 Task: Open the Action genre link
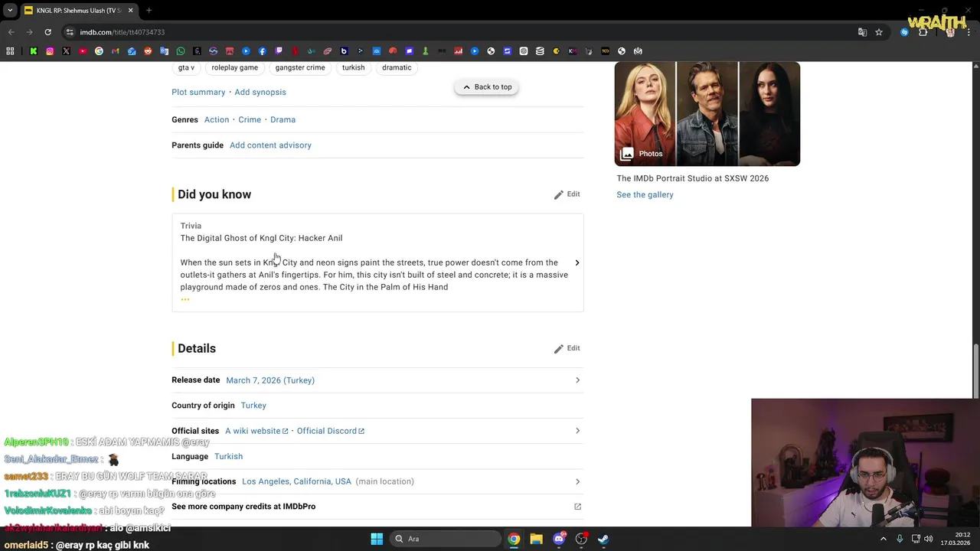[x=217, y=120]
